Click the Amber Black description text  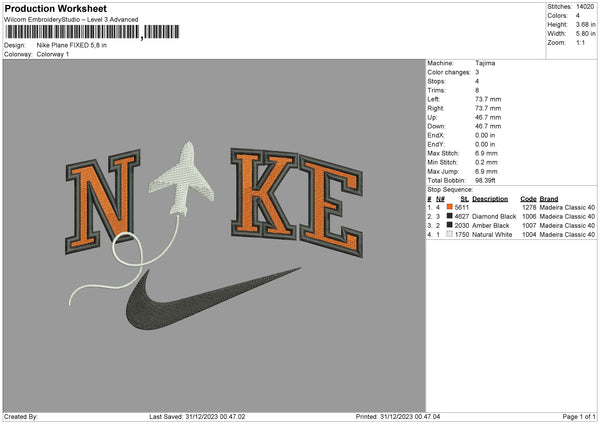click(491, 225)
